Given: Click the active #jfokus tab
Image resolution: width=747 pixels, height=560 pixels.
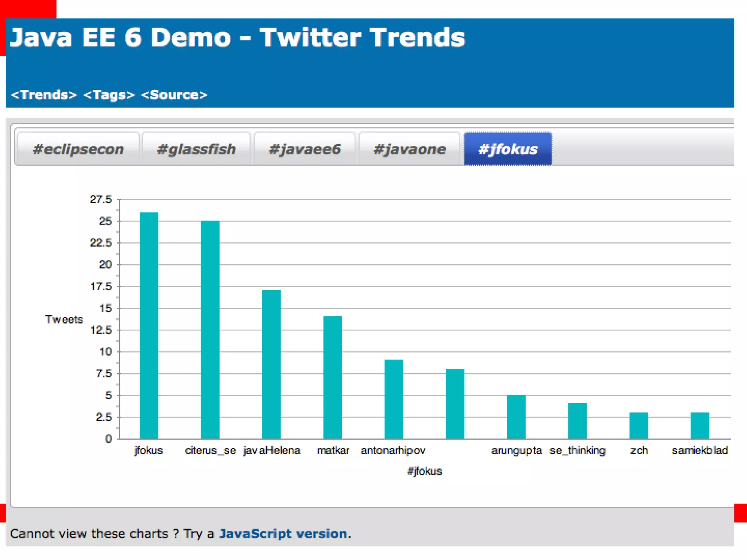Looking at the screenshot, I should [508, 149].
